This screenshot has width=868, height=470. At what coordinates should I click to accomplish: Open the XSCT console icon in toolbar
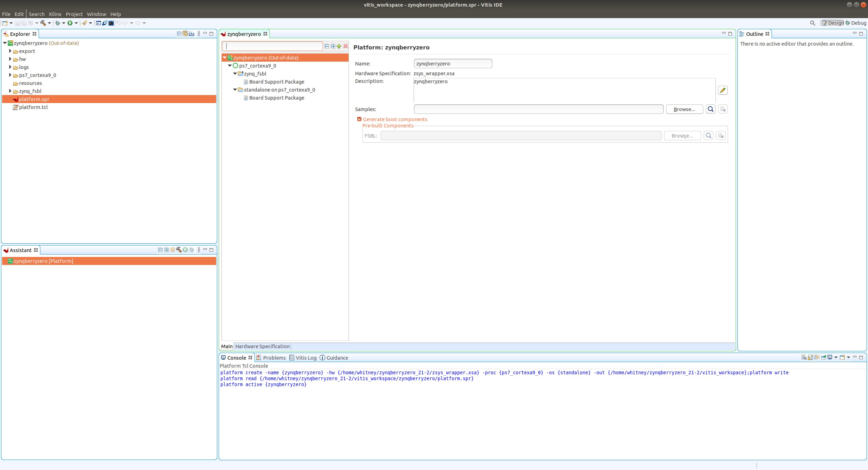click(99, 23)
